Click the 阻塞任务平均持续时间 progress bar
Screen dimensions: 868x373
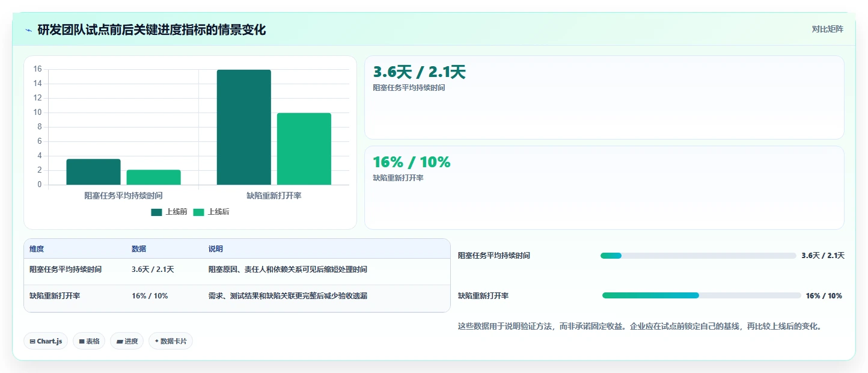(698, 256)
